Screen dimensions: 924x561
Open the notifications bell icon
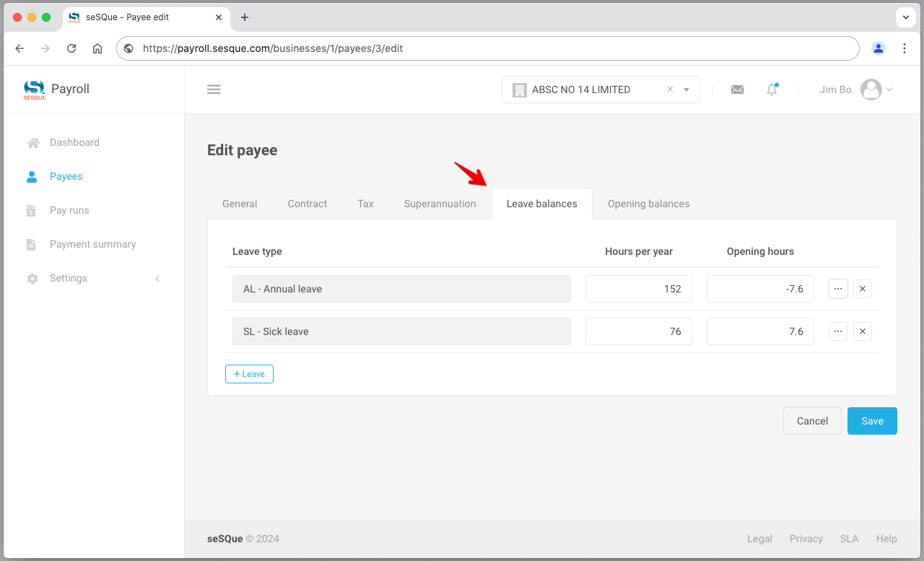(772, 90)
